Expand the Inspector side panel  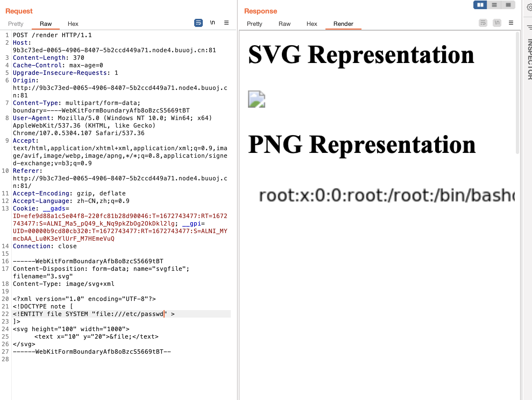click(529, 59)
